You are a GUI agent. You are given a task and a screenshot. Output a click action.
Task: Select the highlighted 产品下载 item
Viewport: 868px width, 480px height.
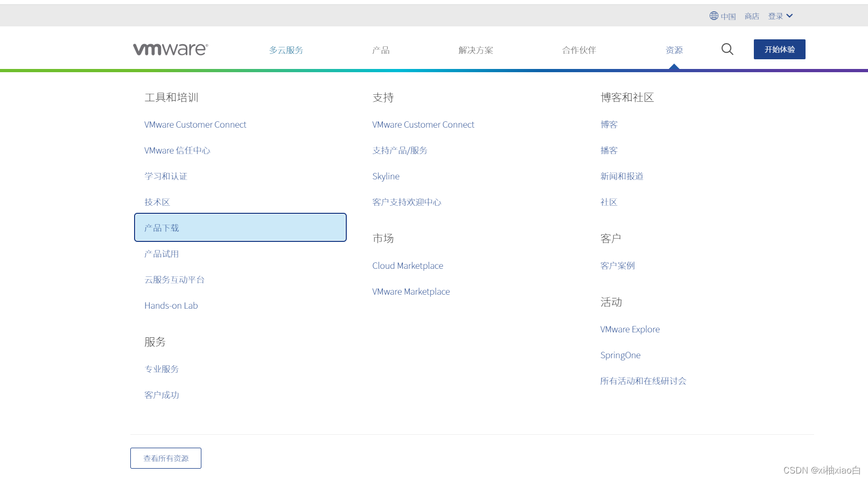tap(240, 227)
